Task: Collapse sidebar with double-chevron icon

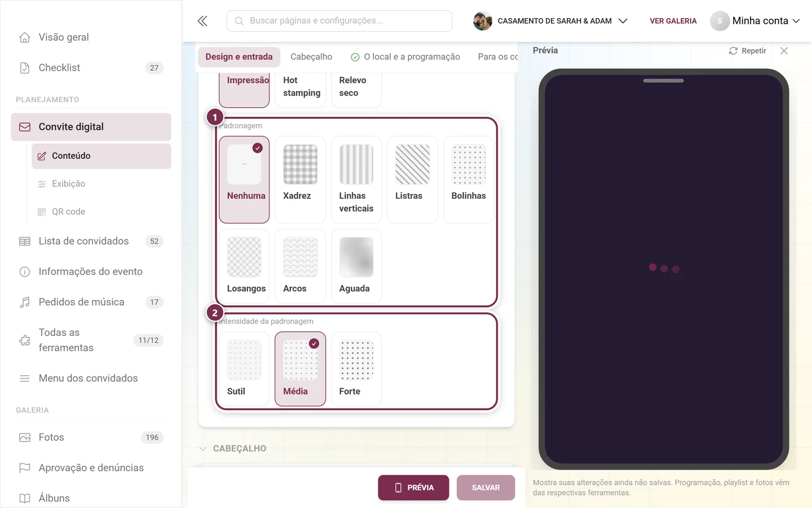Action: tap(202, 21)
